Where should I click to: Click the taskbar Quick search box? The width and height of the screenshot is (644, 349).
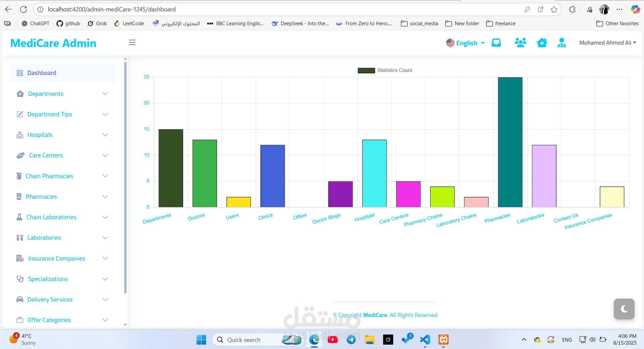[x=257, y=340]
